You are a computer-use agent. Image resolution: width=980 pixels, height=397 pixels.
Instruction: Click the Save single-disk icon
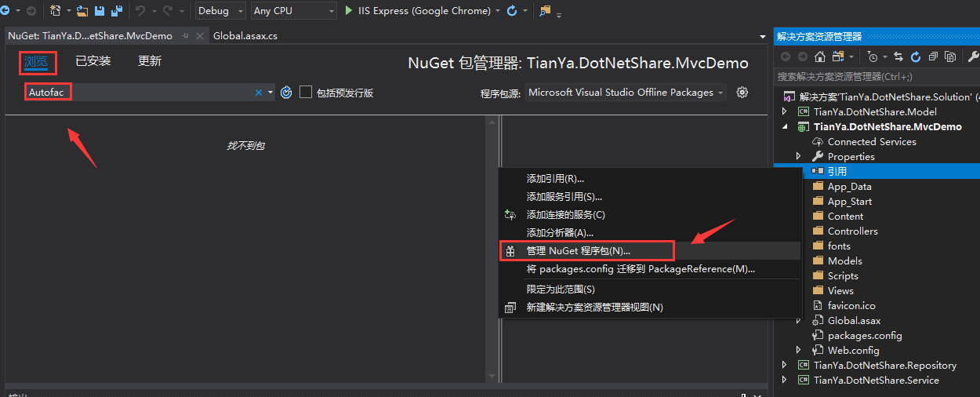[100, 11]
